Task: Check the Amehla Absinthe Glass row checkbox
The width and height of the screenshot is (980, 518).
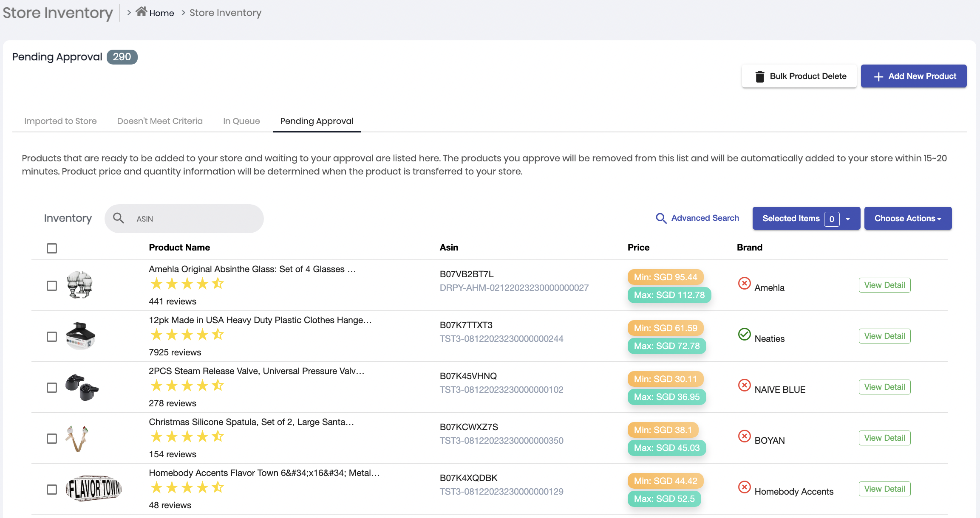Action: pyautogui.click(x=52, y=286)
